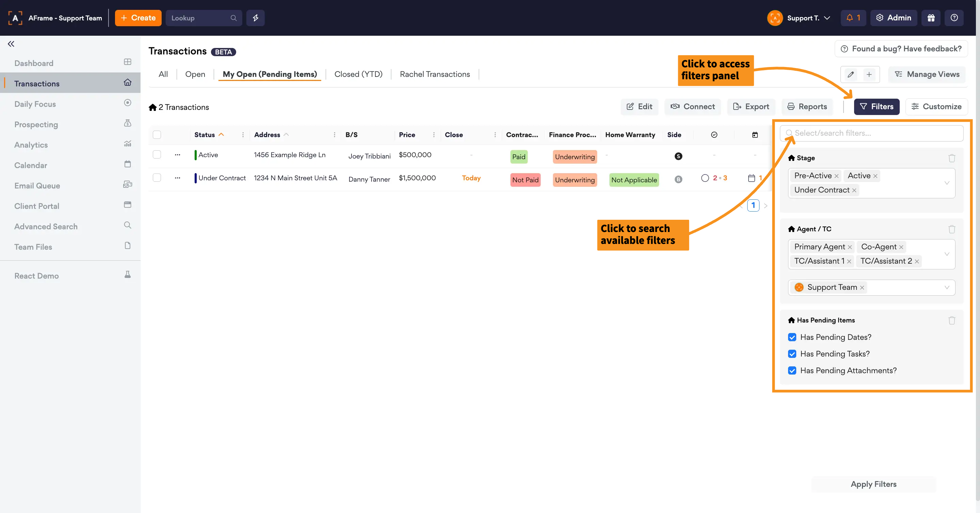Open the Support Team dropdown

point(947,287)
